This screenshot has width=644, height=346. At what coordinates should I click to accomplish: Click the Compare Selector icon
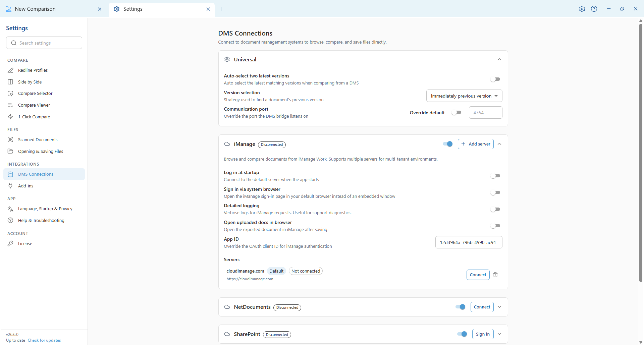[x=10, y=94]
